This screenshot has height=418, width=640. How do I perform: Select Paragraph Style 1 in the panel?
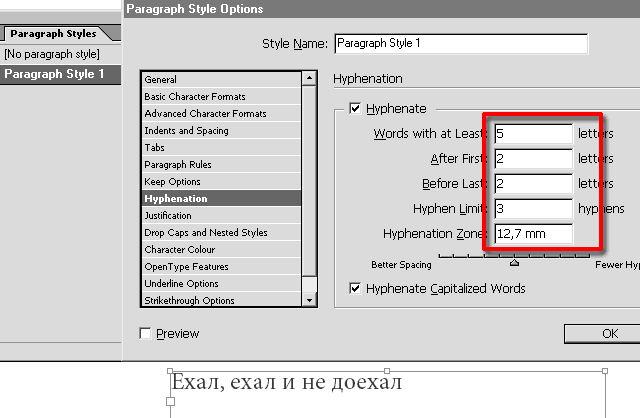[60, 74]
